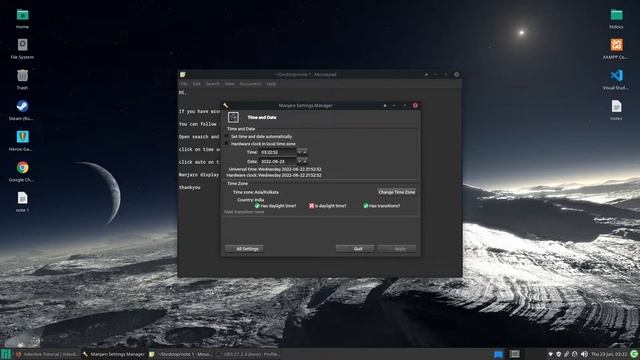The image size is (640, 360).
Task: Launch XAMPP Control desktop icon
Action: pyautogui.click(x=616, y=46)
